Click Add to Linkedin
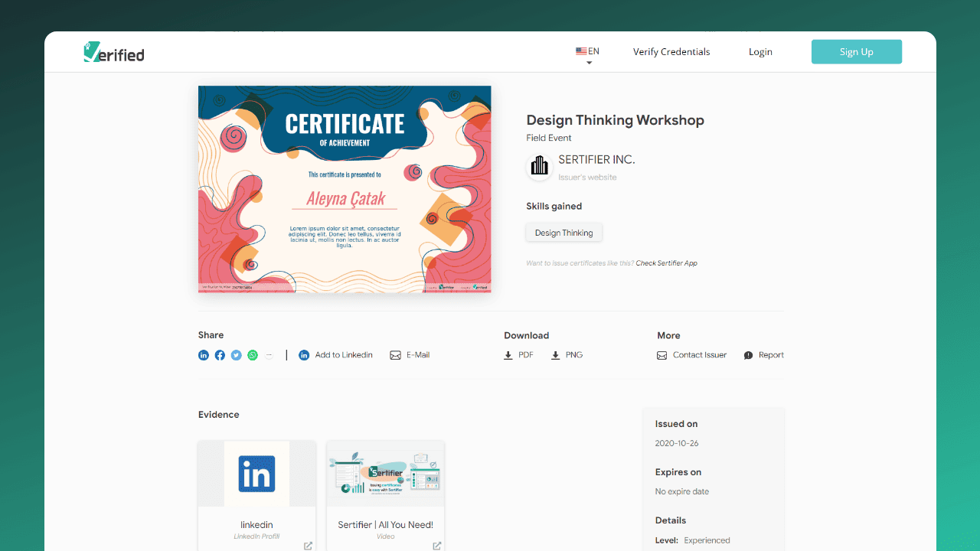This screenshot has height=551, width=980. coord(336,355)
